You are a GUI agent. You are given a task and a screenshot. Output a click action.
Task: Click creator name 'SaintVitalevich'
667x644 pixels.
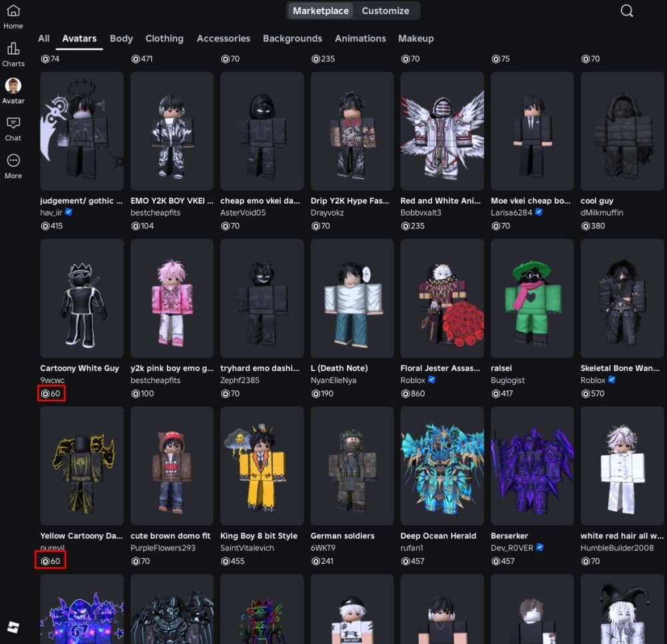247,548
